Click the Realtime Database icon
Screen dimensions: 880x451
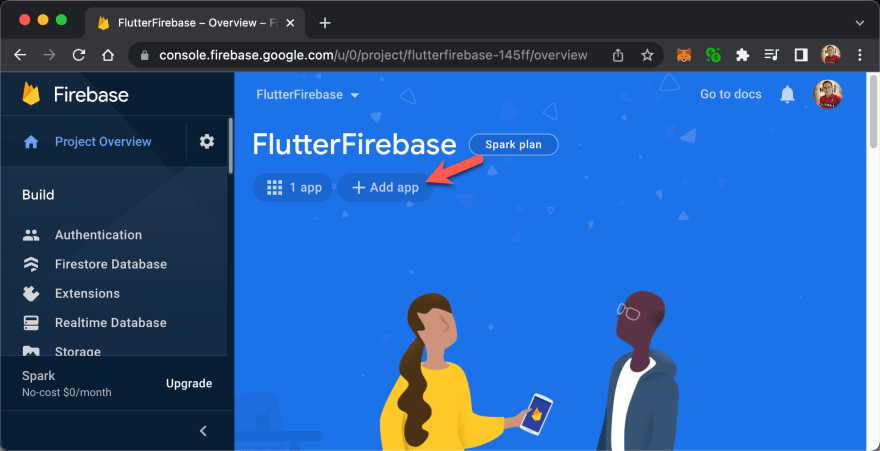point(31,323)
